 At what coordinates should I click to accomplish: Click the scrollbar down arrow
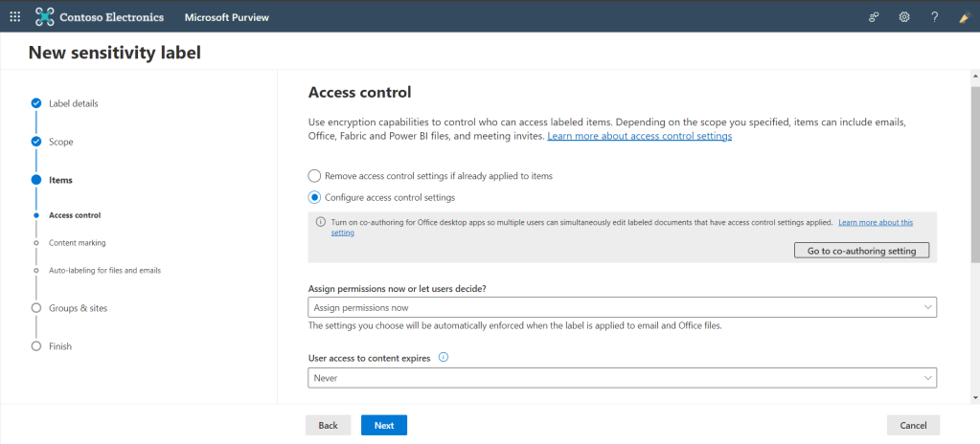pos(975,398)
